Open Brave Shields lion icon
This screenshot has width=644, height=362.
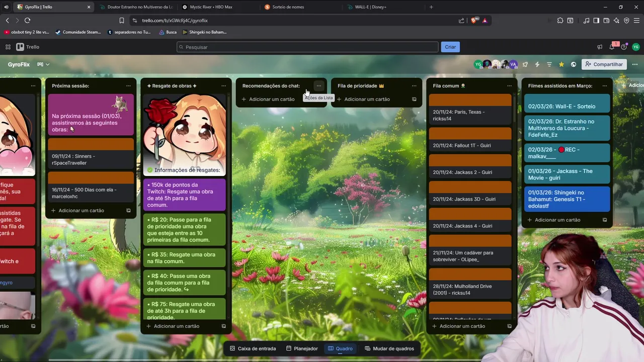[473, 21]
